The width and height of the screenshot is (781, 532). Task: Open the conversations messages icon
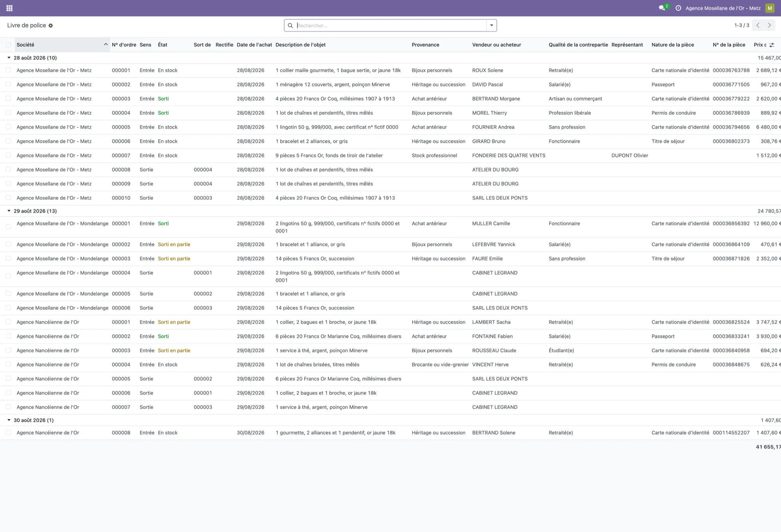click(662, 8)
